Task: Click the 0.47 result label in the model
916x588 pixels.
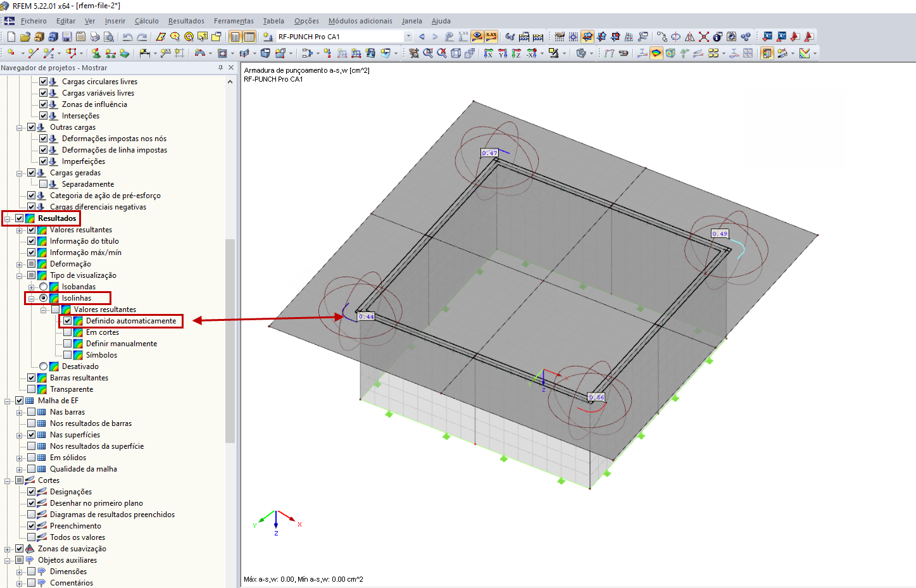Action: [489, 153]
